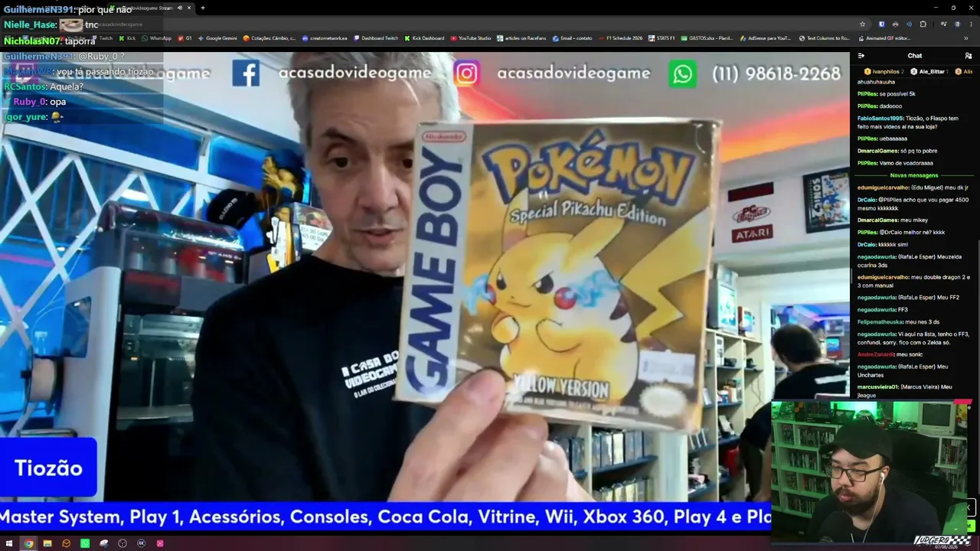Screen dimensions: 980x551
Task: Open the chat community users icon
Action: [x=969, y=56]
